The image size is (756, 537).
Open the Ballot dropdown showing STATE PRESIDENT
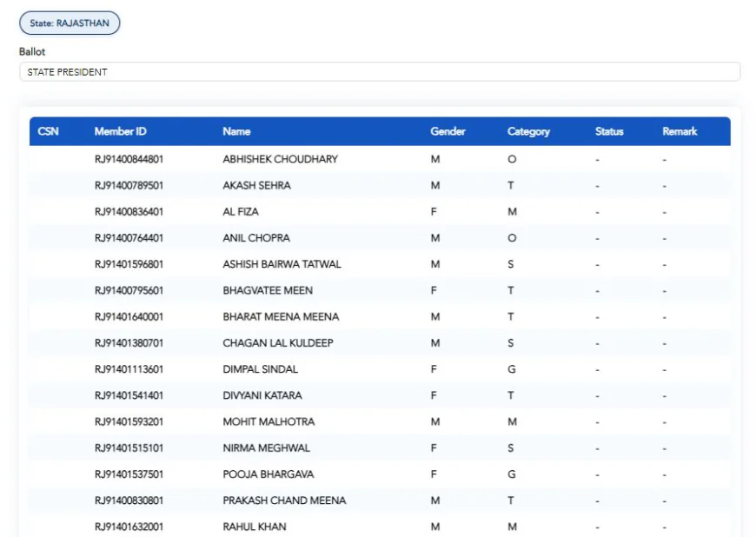point(379,72)
